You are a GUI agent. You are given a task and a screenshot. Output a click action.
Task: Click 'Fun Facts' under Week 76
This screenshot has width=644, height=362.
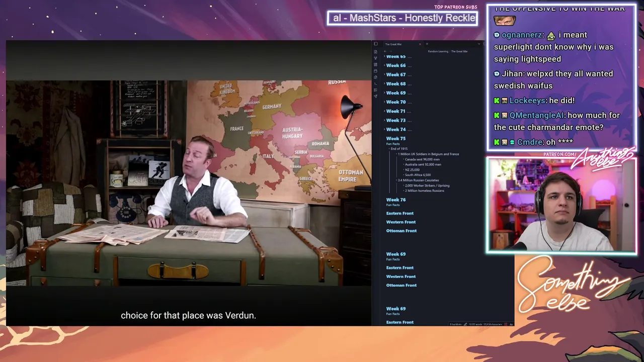tap(393, 205)
